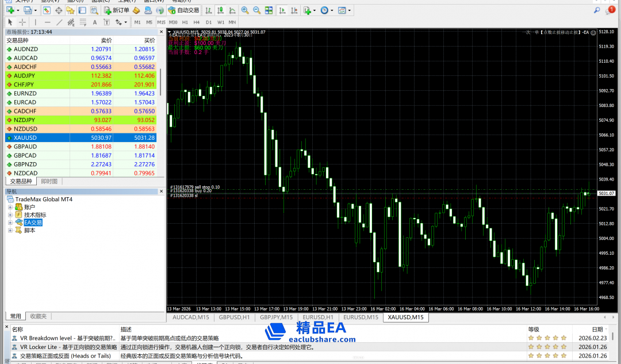Toggle the M15 timeframe button

click(x=161, y=22)
